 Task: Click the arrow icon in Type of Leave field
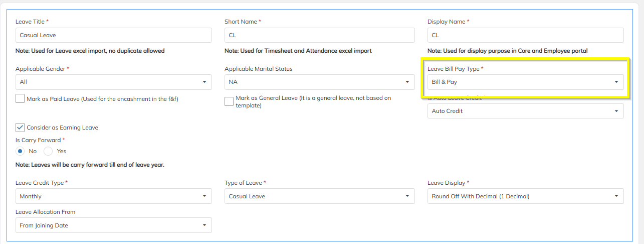pos(407,196)
